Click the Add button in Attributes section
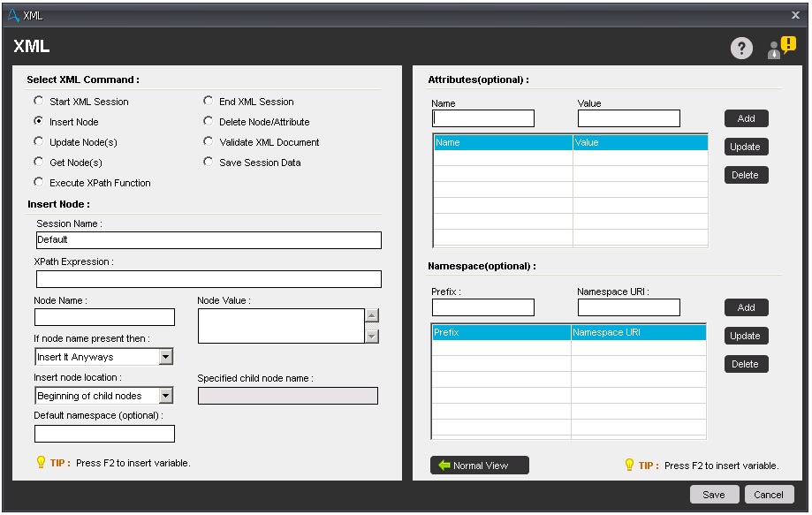Image resolution: width=812 pixels, height=515 pixels. coord(746,117)
